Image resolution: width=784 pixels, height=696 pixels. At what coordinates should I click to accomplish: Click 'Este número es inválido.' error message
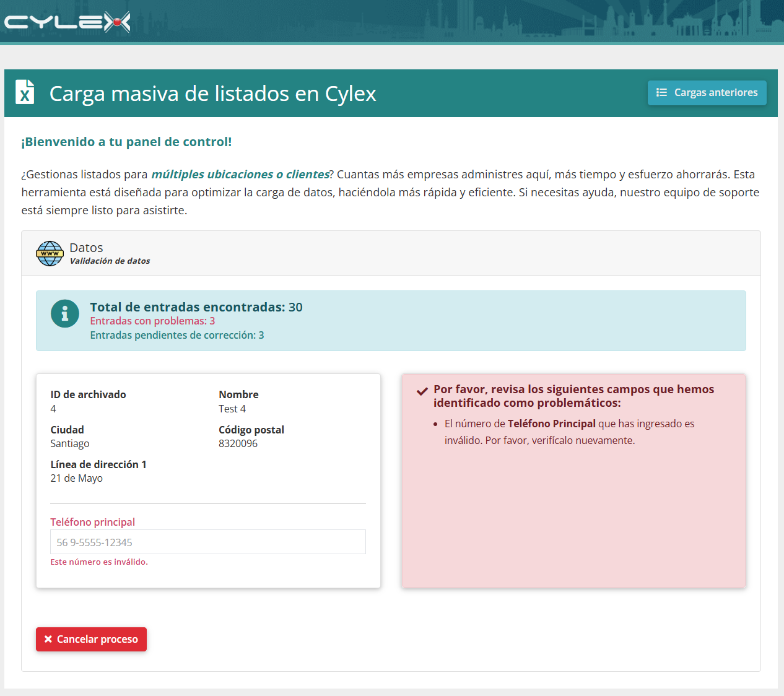click(x=99, y=562)
